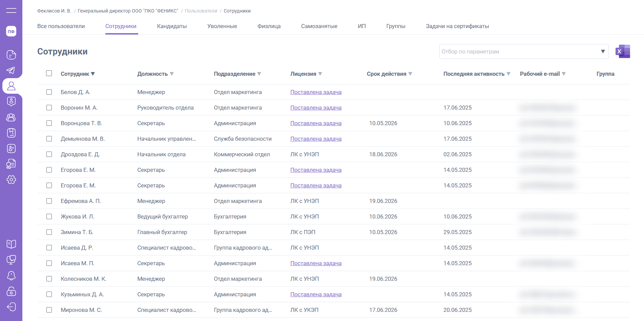This screenshot has height=321, width=644.
Task: Click the padlock icon in the sidebar
Action: click(x=11, y=291)
